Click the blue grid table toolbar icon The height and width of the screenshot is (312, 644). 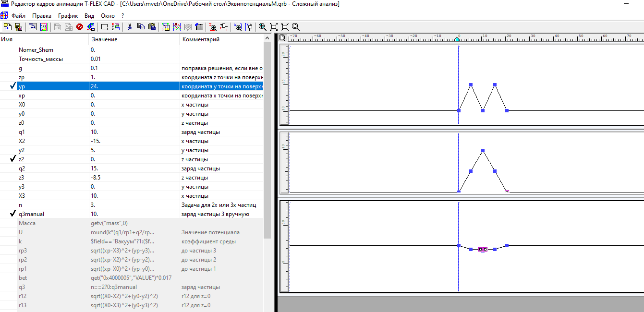pyautogui.click(x=199, y=27)
